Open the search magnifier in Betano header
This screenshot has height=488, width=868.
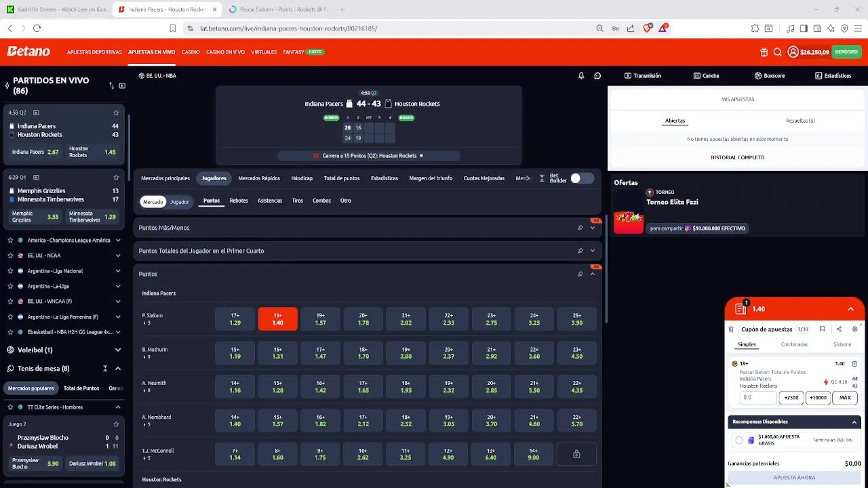pos(778,52)
